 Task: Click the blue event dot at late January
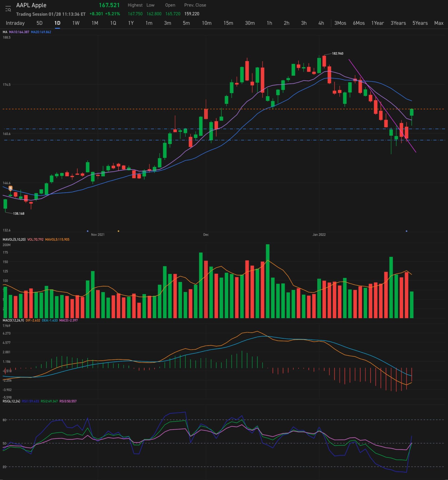coord(407,231)
